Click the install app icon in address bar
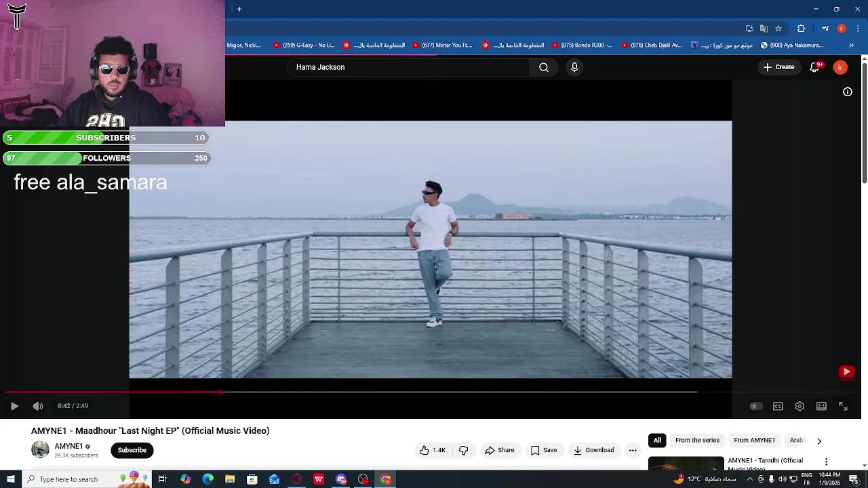Image resolution: width=868 pixels, height=488 pixels. pyautogui.click(x=749, y=28)
